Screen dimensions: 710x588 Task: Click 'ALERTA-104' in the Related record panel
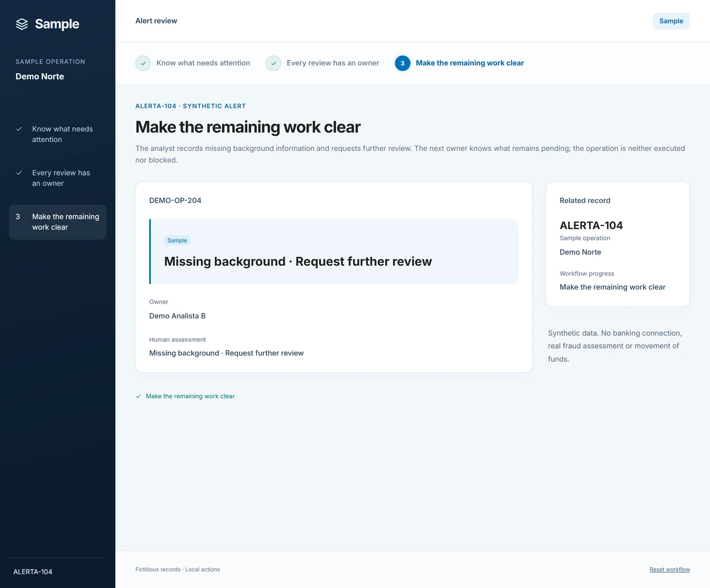591,225
